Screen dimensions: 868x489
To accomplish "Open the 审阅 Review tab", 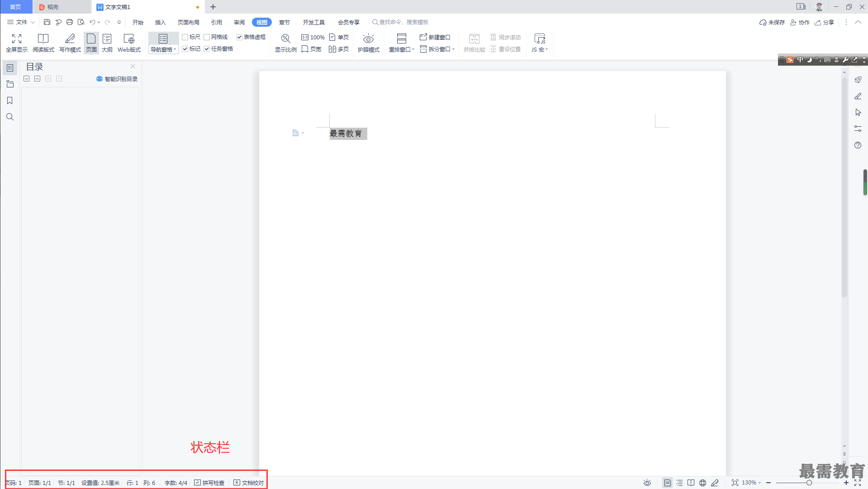I will [x=239, y=22].
